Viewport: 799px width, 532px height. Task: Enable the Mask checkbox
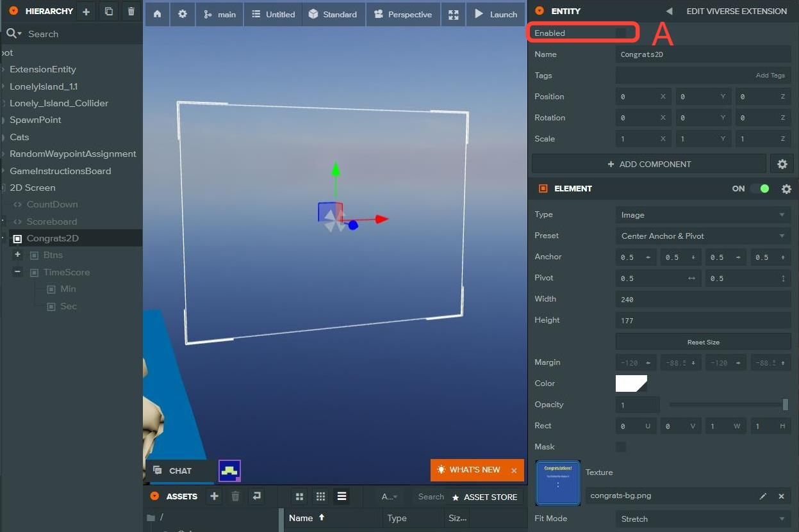click(x=621, y=447)
